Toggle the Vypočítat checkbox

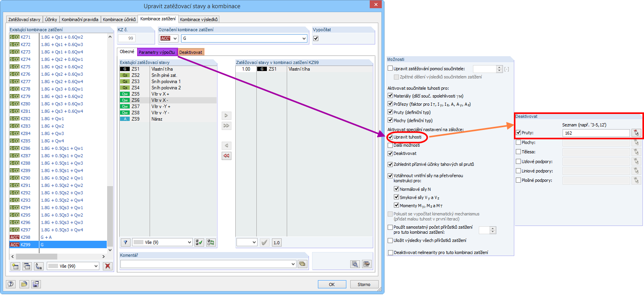coord(316,38)
